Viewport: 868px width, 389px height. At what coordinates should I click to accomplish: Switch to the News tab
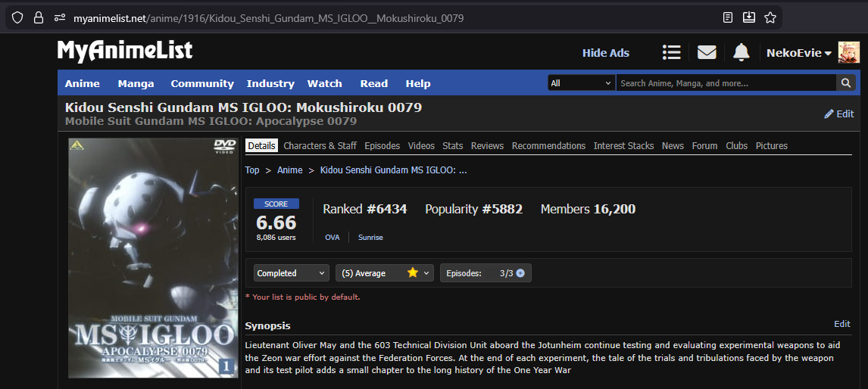(673, 145)
